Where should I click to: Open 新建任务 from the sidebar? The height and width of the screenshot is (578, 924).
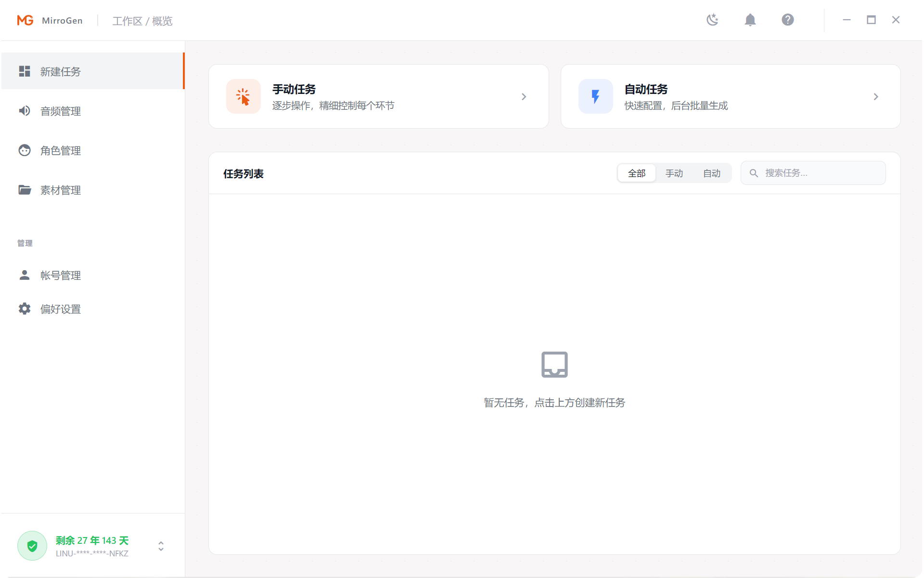coord(60,71)
